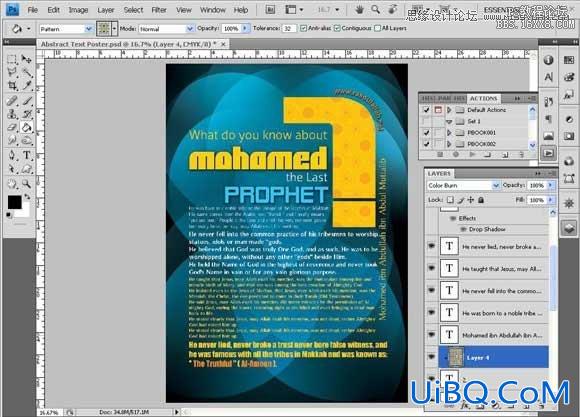Select the Clone Stamp tool
580x417 pixels.
12,114
